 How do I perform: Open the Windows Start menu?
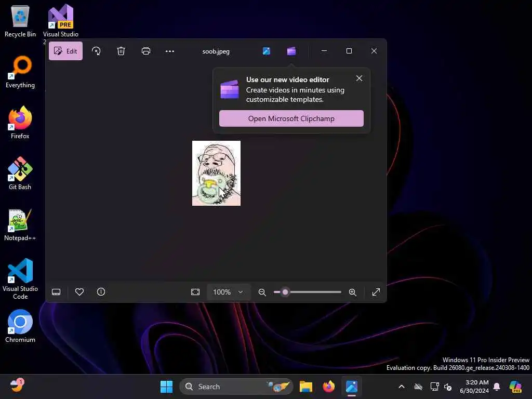[166, 387]
